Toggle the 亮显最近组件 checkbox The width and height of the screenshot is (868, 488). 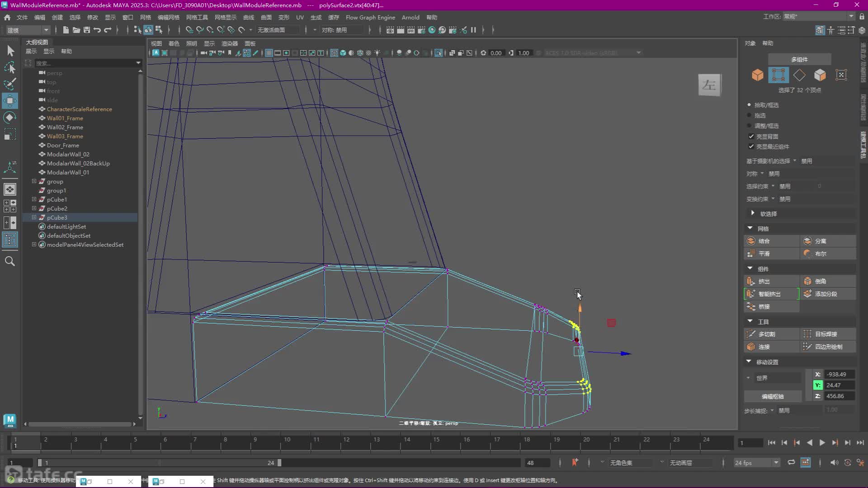click(x=751, y=146)
